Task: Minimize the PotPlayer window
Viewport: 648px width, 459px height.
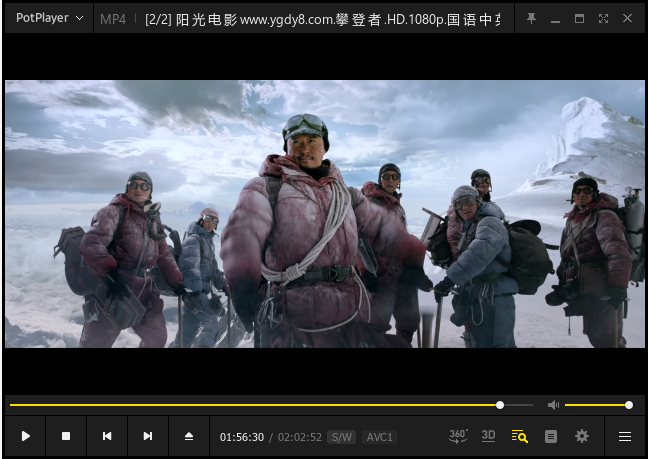Action: (555, 19)
